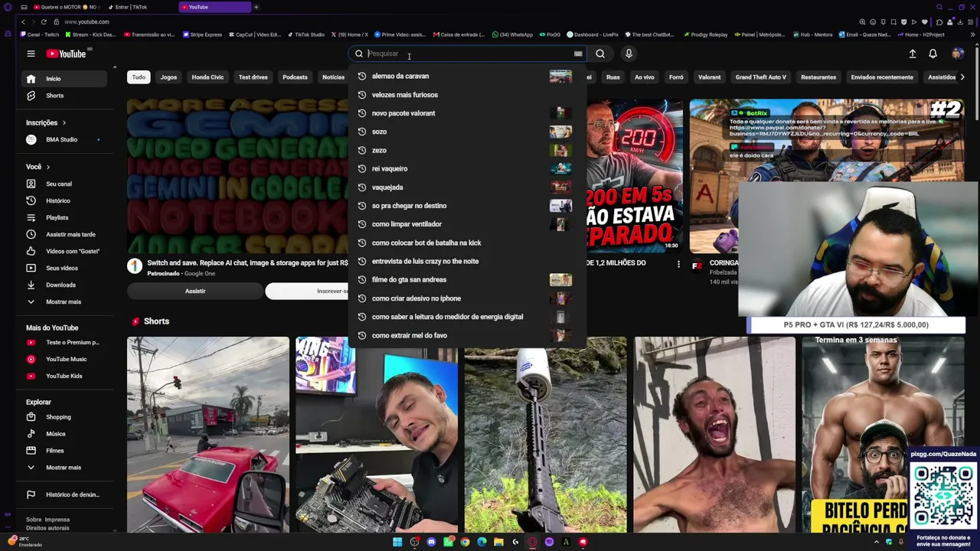Open the YouTube guide hamburger menu
The width and height of the screenshot is (980, 551).
coord(31,54)
